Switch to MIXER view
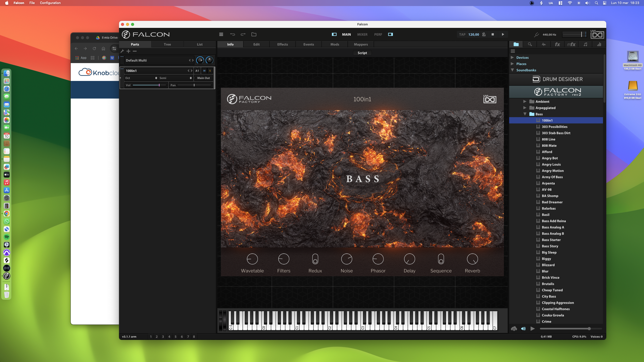The height and width of the screenshot is (362, 644). pyautogui.click(x=362, y=34)
